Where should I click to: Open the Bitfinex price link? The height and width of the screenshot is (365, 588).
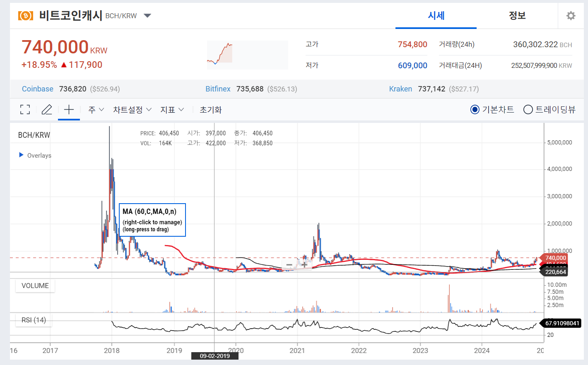[x=218, y=89]
